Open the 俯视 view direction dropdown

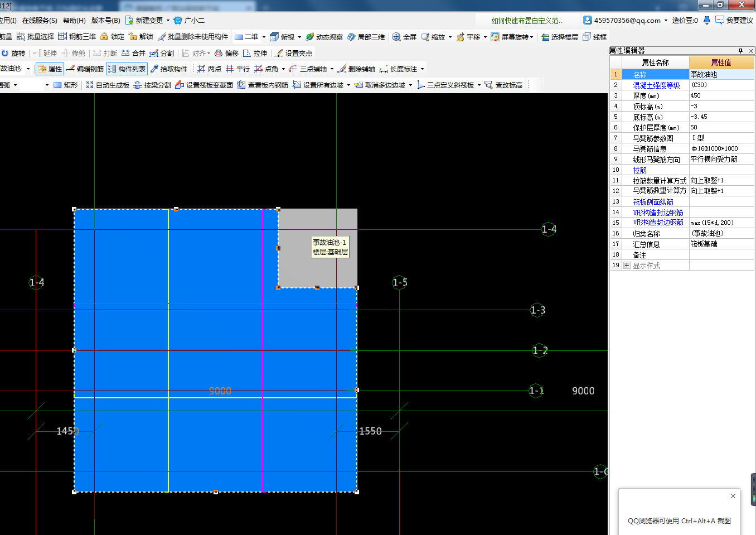[x=299, y=37]
